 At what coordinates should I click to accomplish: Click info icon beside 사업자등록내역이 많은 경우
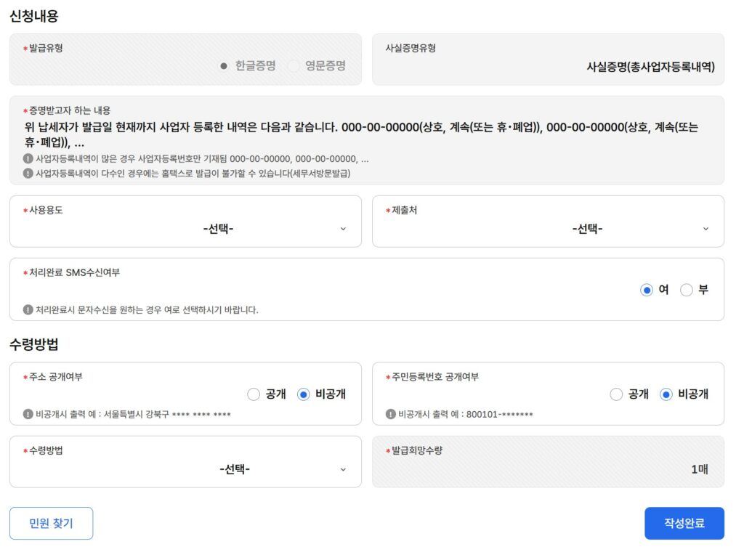click(x=28, y=159)
